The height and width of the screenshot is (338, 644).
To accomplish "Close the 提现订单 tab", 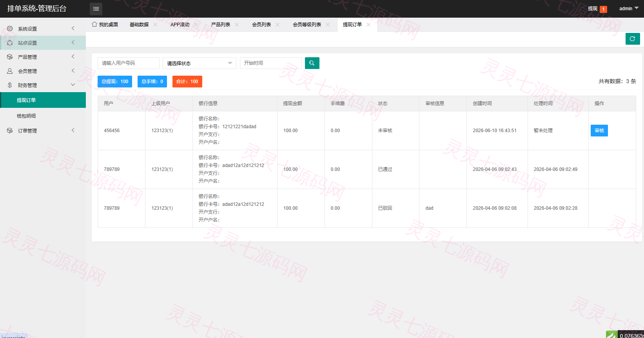I will (x=368, y=24).
